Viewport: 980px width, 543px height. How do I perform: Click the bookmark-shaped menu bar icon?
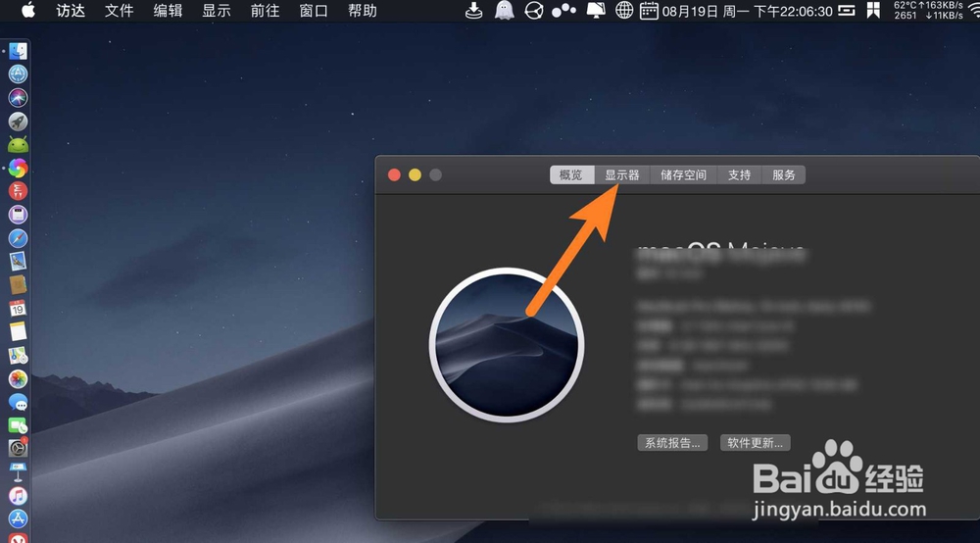(x=874, y=11)
